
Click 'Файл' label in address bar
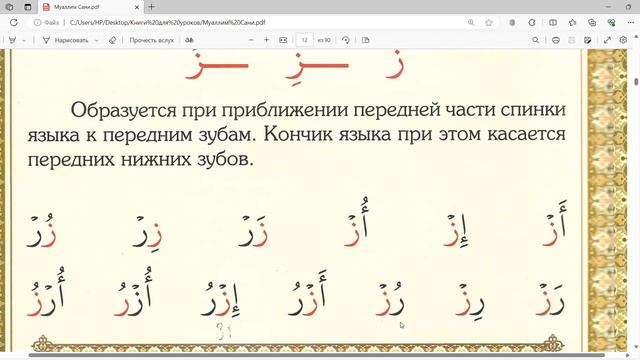52,22
